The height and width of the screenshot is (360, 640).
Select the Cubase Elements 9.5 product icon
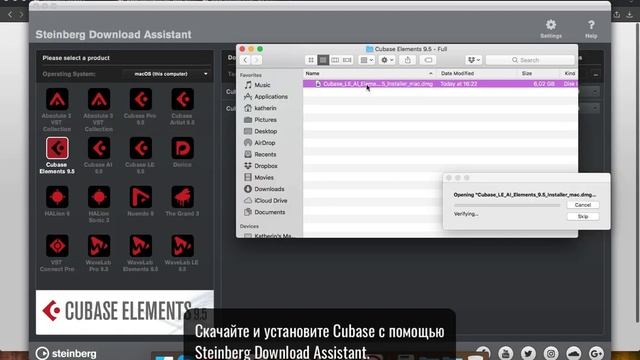click(57, 148)
